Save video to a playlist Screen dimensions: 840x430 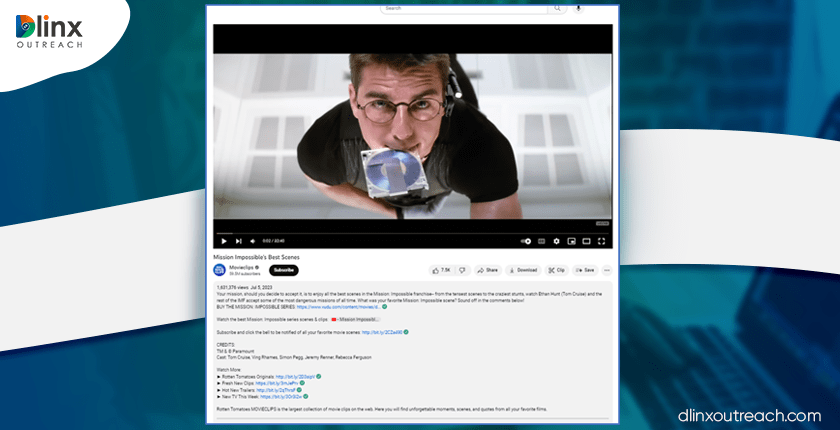[585, 270]
